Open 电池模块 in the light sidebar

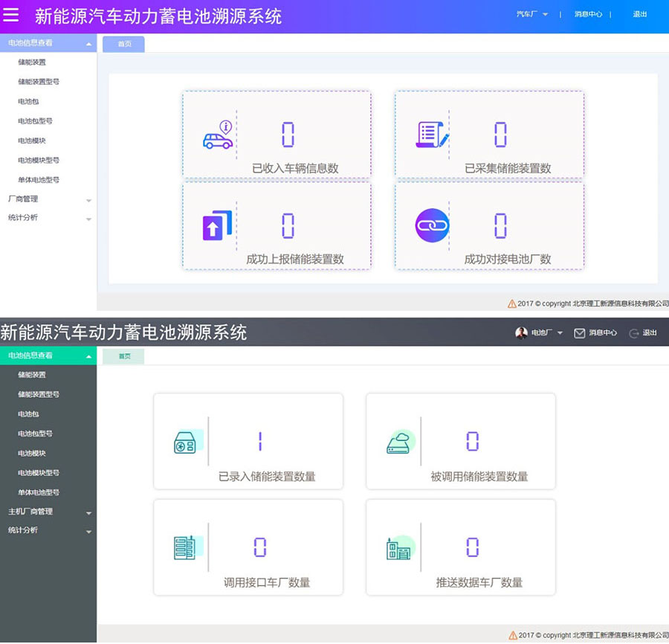(x=31, y=141)
